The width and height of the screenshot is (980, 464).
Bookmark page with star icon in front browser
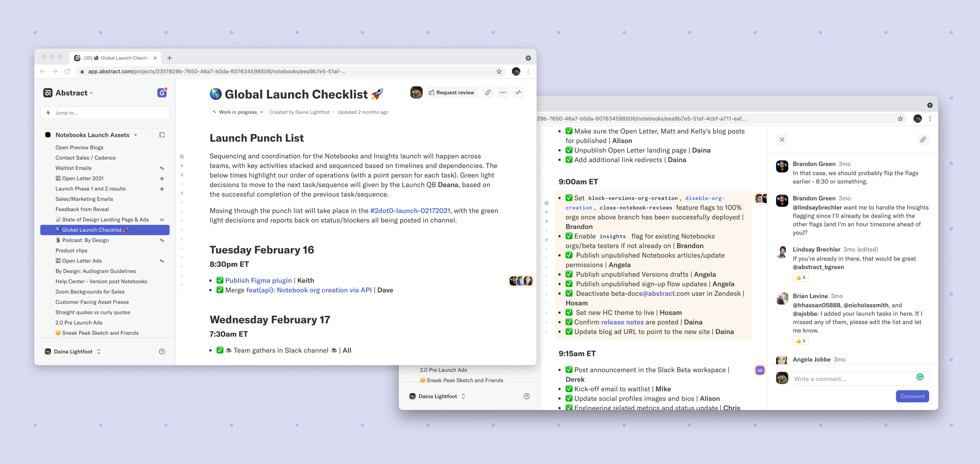click(x=499, y=71)
